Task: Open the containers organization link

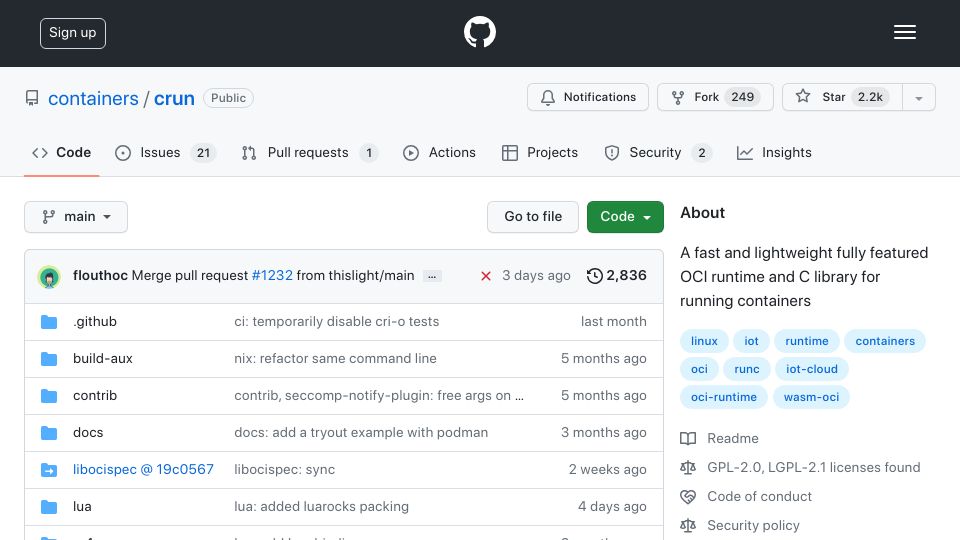Action: (x=93, y=99)
